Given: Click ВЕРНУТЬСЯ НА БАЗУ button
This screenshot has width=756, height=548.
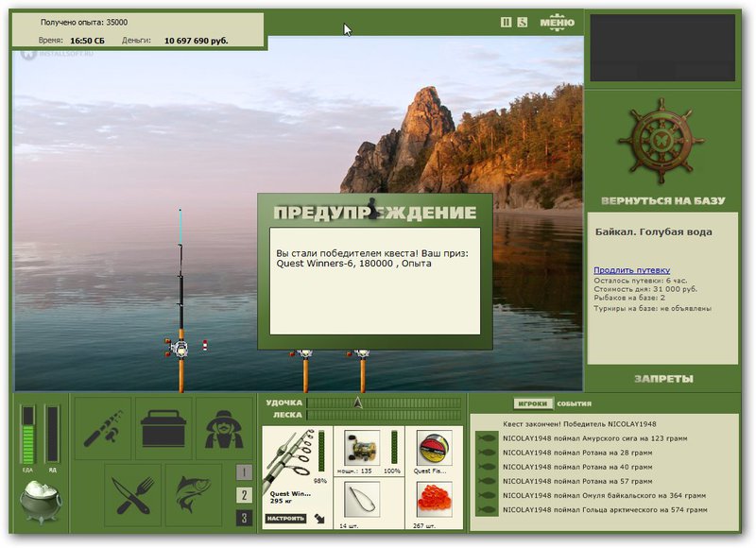Looking at the screenshot, I should 663,201.
